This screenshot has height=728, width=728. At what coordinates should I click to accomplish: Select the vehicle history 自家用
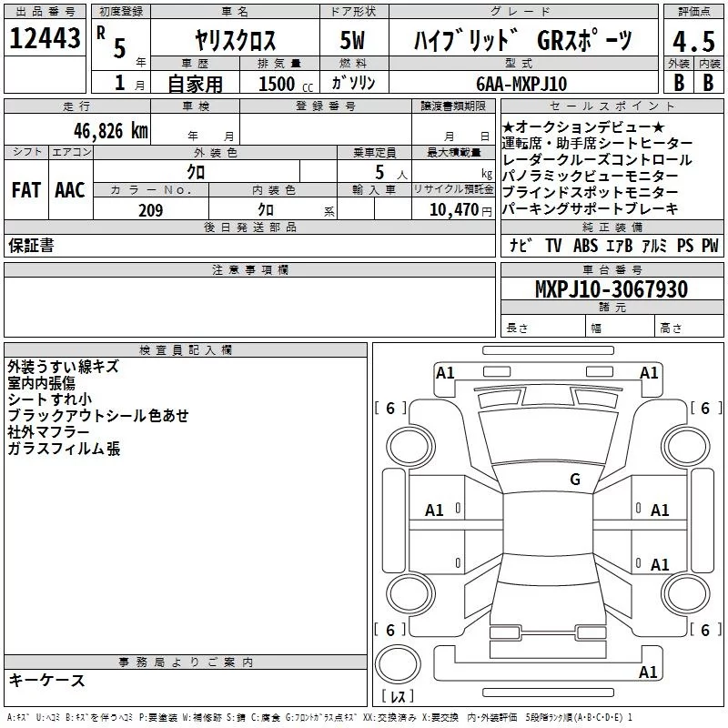click(195, 84)
